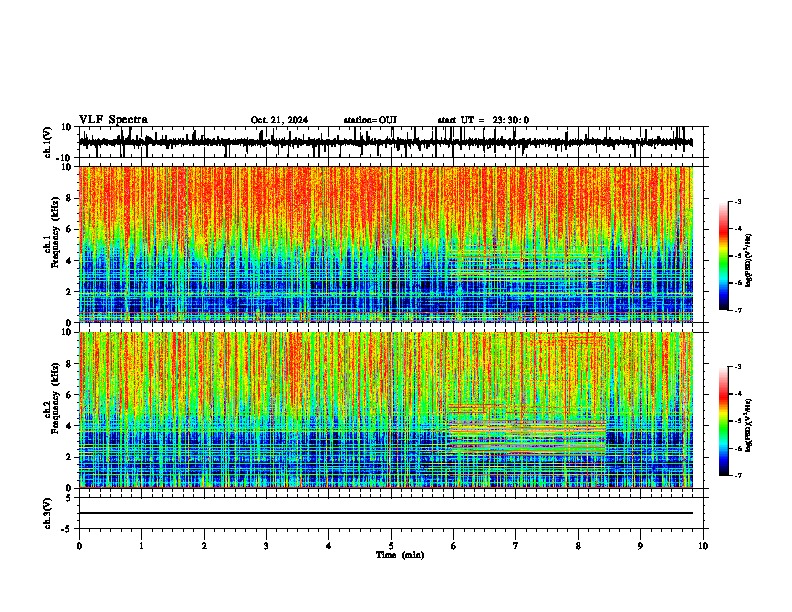
Task: Click inside the ch.2 spectrogram panel
Action: 386,410
